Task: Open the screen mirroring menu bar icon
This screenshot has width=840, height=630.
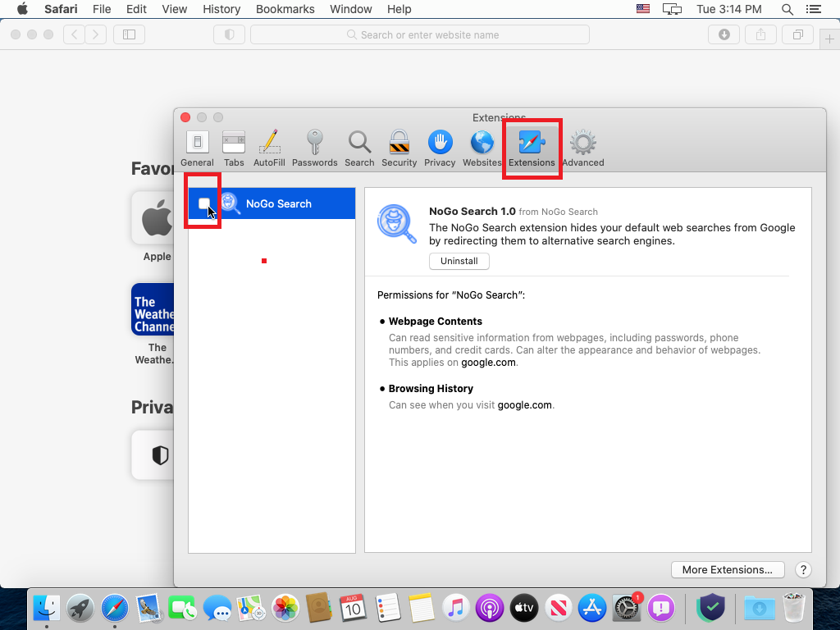Action: coord(672,9)
